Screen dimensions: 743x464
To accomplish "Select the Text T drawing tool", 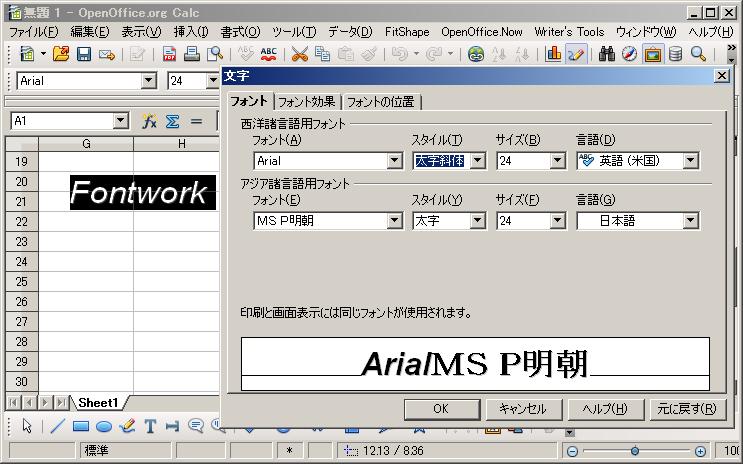I will point(150,426).
